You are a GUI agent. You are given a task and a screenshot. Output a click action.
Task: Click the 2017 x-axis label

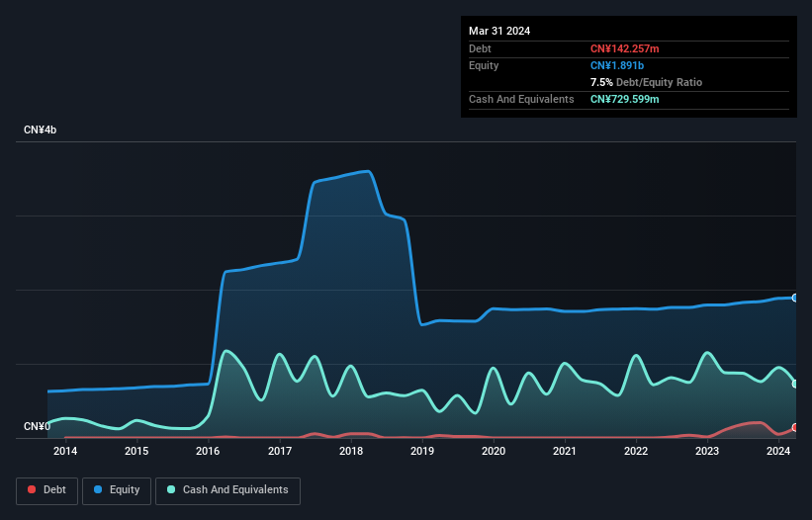280,451
